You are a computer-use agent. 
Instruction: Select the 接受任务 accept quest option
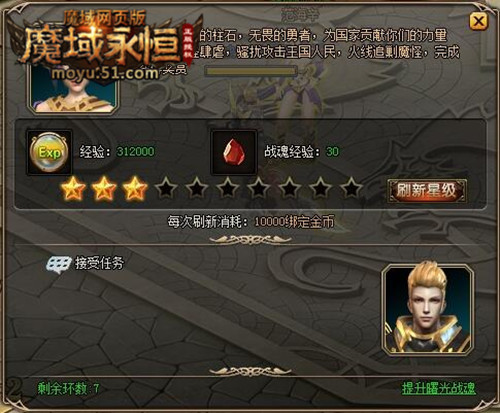(x=99, y=263)
